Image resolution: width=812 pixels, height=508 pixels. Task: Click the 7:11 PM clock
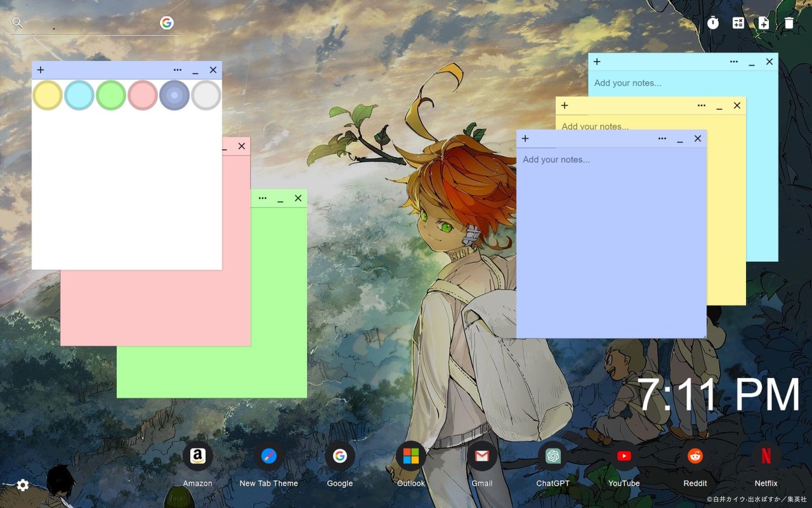point(718,395)
